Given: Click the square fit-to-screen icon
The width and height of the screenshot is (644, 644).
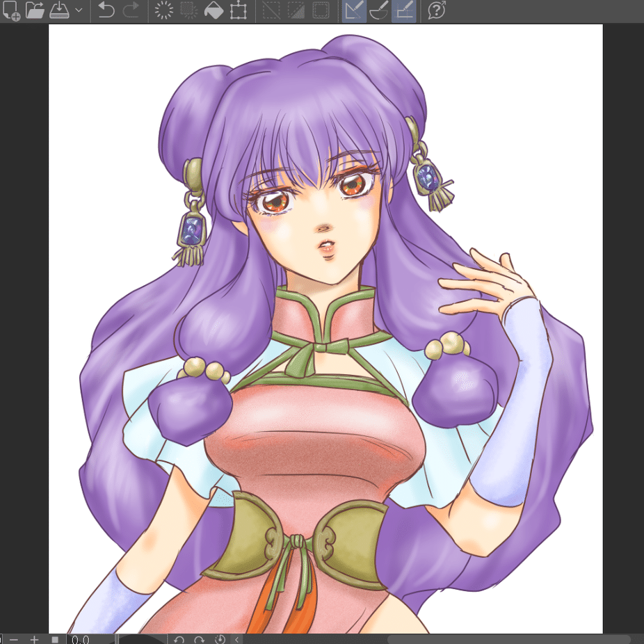Looking at the screenshot, I should (55, 640).
